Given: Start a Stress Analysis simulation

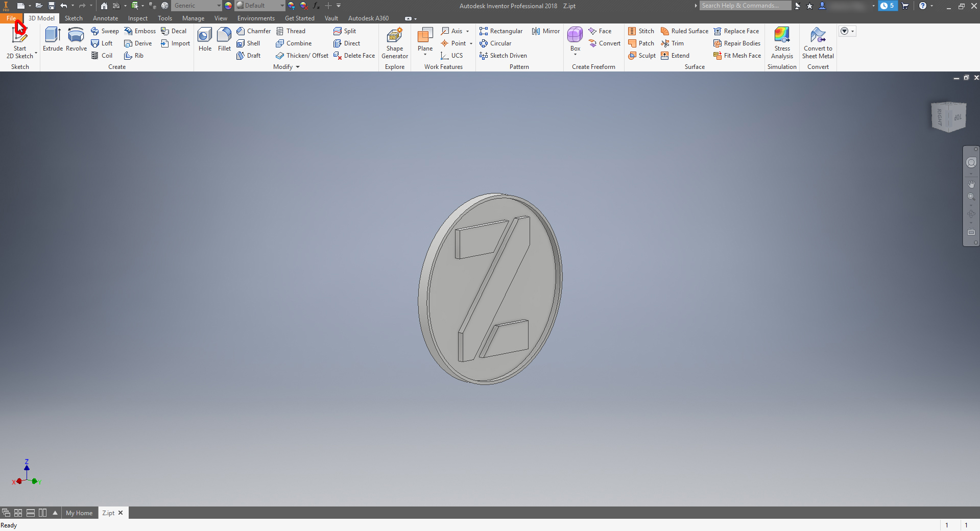Looking at the screenshot, I should tap(782, 43).
